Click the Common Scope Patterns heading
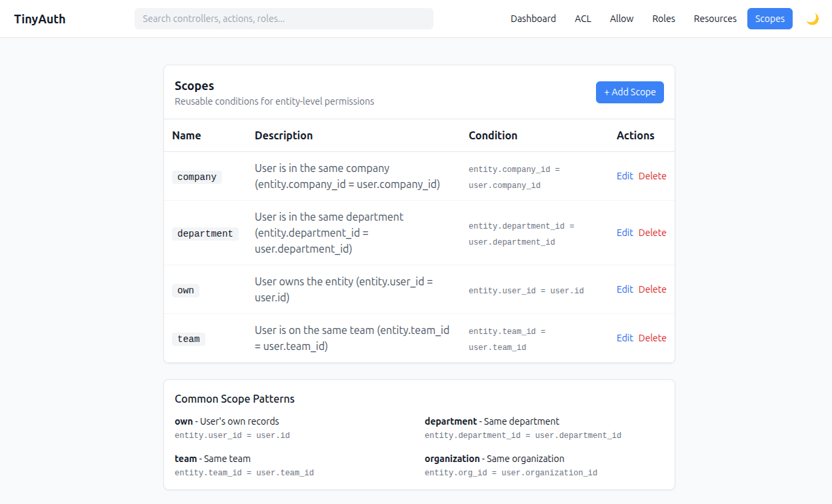The image size is (832, 504). click(235, 399)
